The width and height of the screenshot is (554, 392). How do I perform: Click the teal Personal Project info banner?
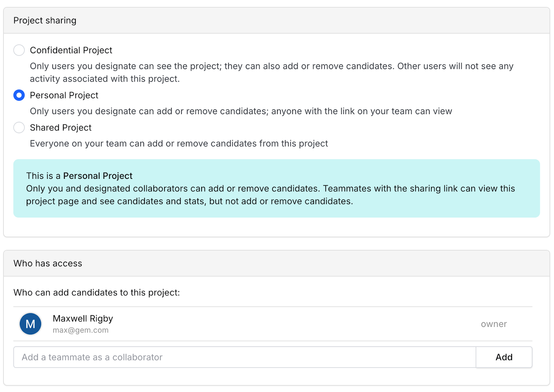[x=277, y=188]
